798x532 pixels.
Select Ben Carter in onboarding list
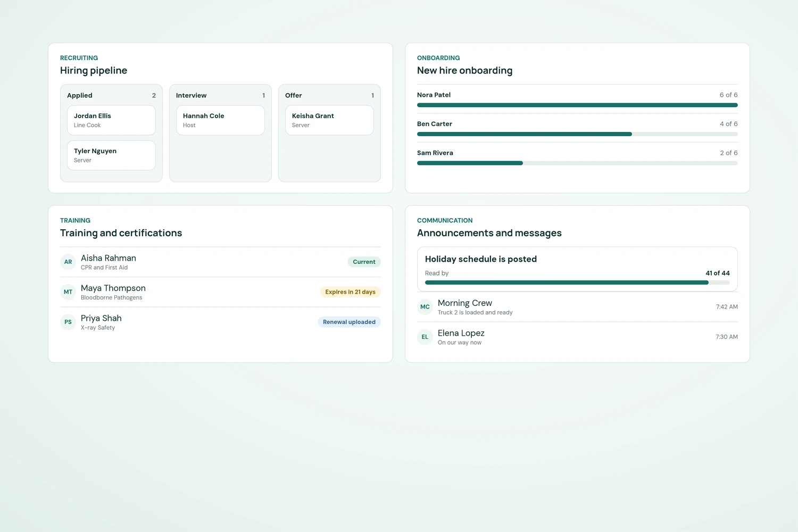(435, 124)
